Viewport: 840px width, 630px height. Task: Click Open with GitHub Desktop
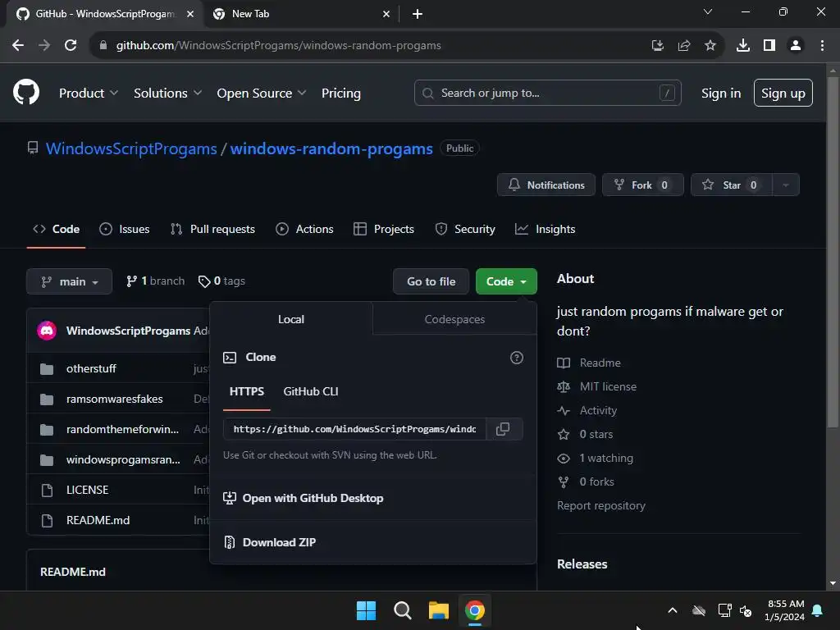(x=304, y=498)
